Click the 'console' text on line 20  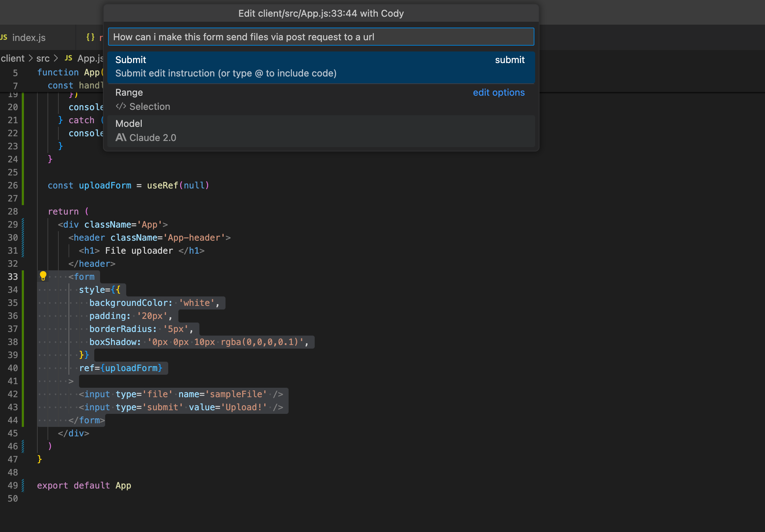86,107
